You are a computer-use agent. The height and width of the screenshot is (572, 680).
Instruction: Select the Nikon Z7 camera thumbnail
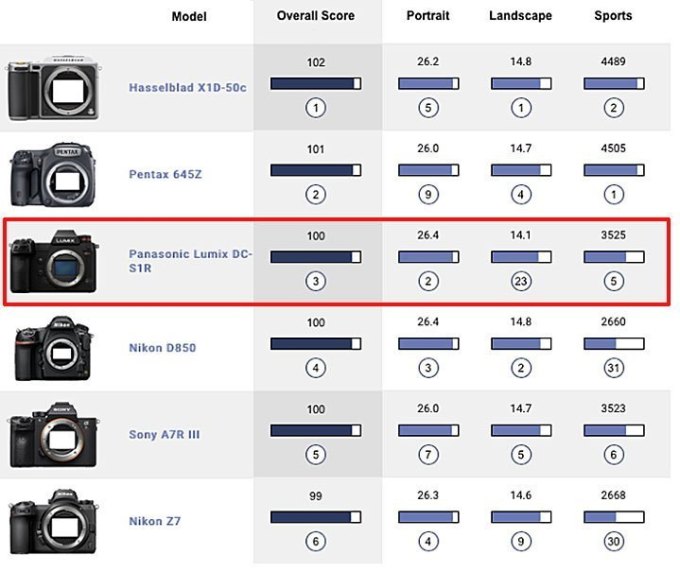(53, 522)
